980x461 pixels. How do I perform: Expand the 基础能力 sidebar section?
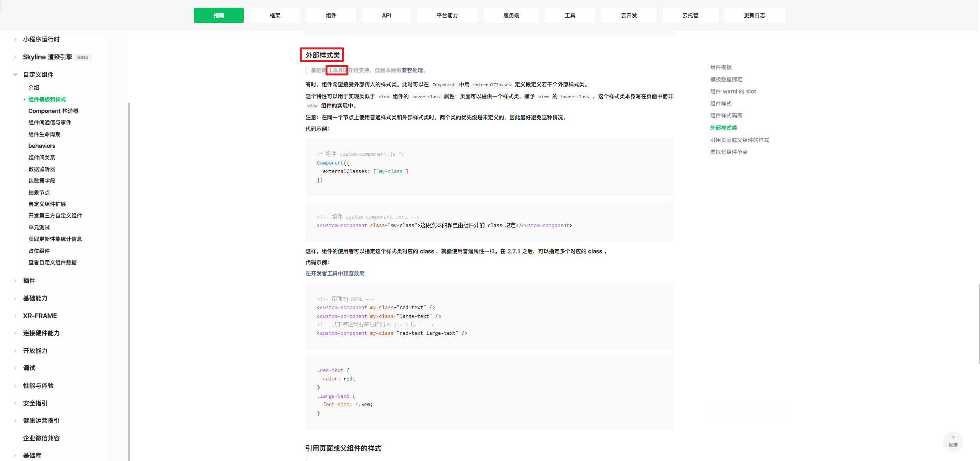click(35, 298)
